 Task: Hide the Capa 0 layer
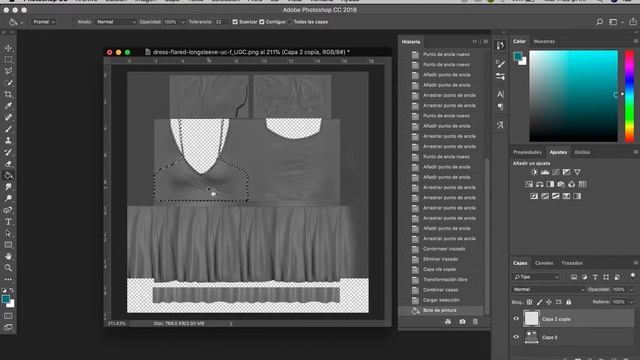click(516, 338)
